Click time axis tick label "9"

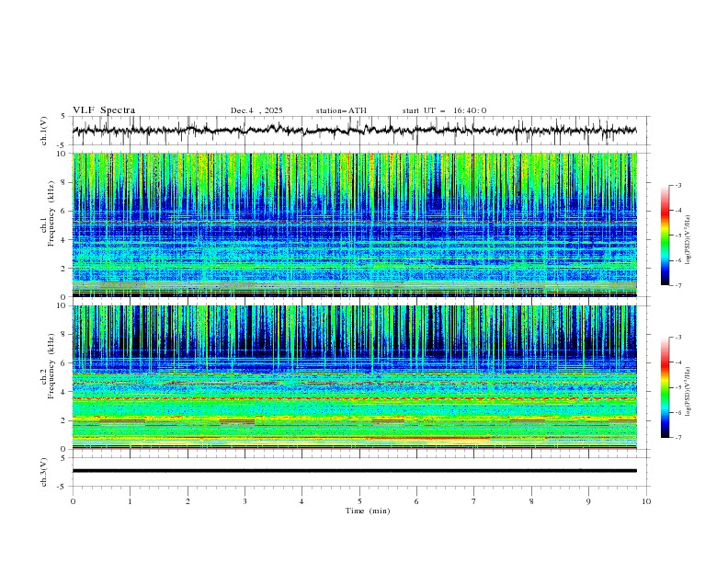pos(588,501)
